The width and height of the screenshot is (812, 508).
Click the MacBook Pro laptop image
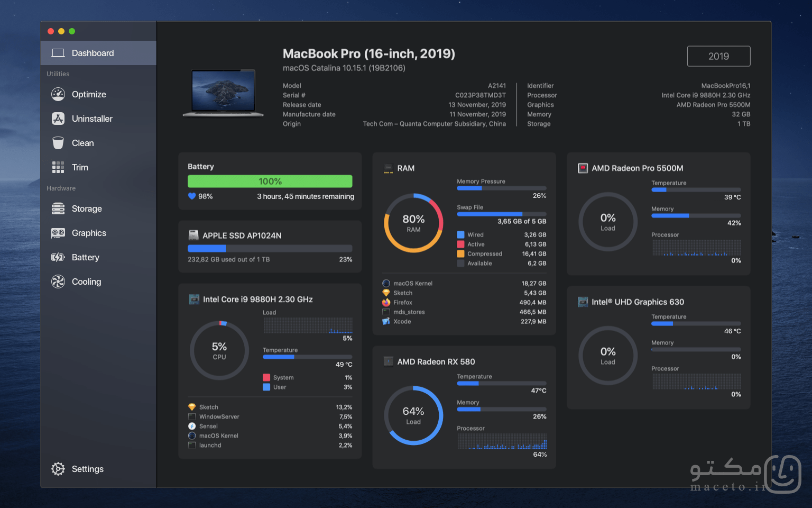[223, 93]
